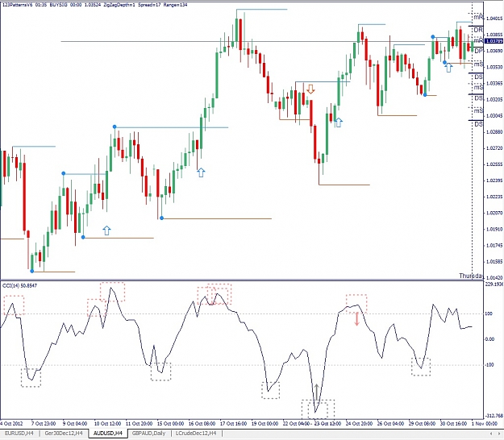Click the 1.03855 price axis label
504x440 pixels.
coord(494,35)
